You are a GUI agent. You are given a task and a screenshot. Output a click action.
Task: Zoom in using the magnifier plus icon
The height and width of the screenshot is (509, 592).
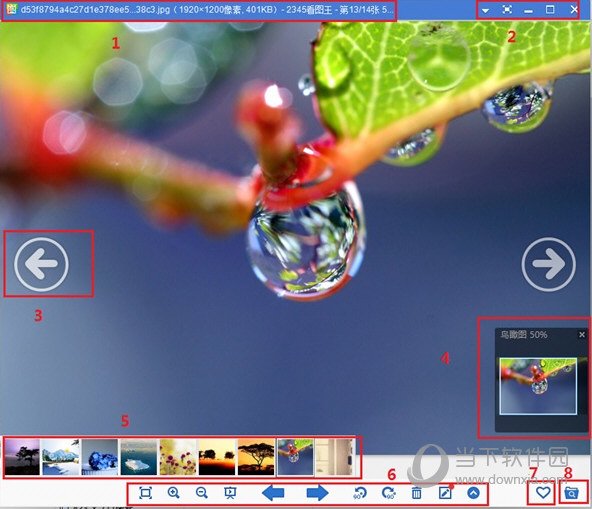tap(173, 493)
